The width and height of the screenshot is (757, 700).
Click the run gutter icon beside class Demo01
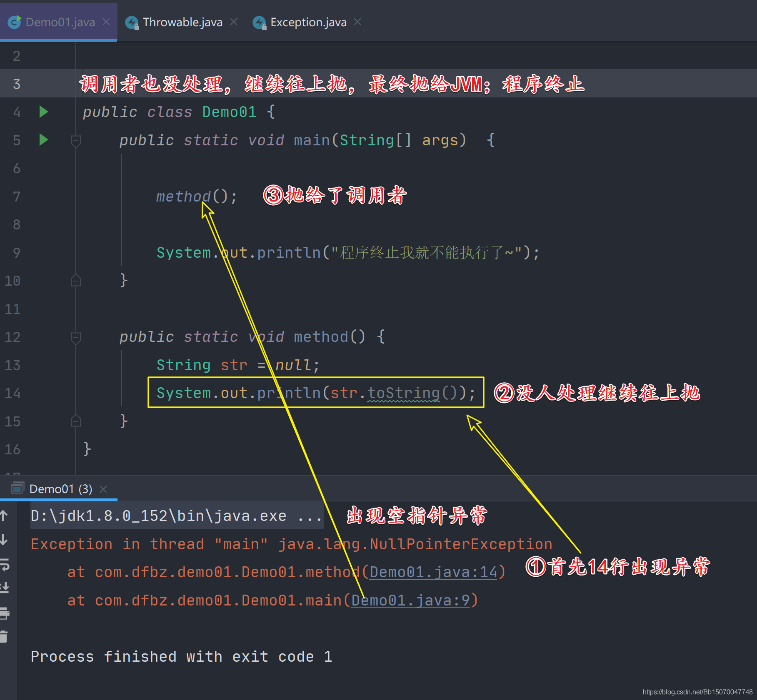coord(44,112)
